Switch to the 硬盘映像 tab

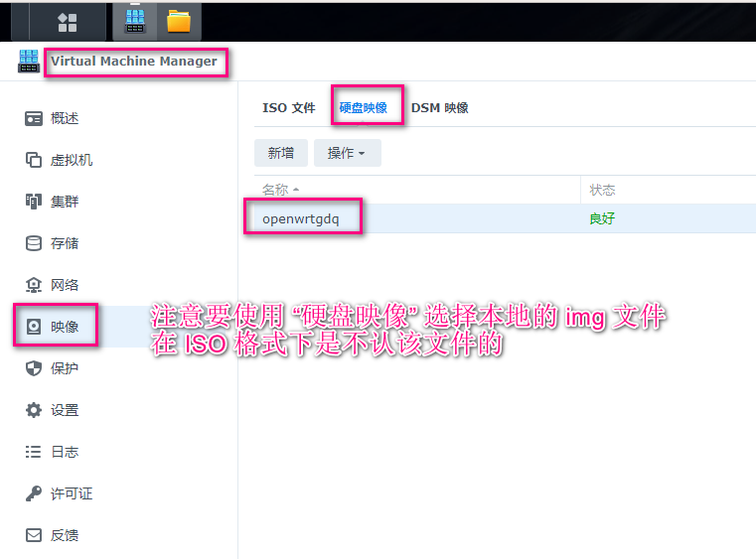[363, 108]
